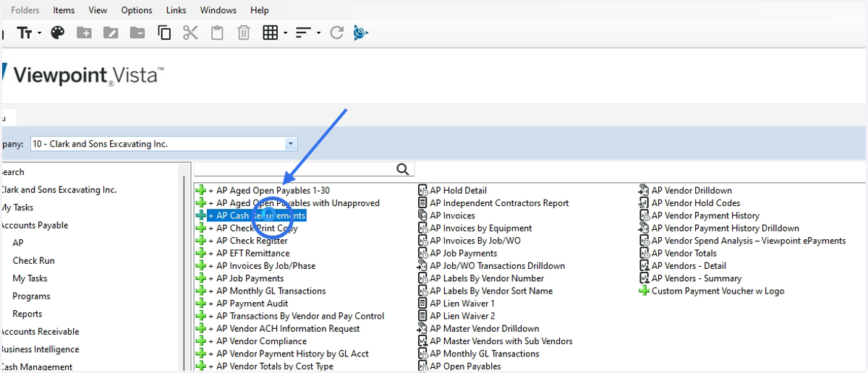
Task: Open the View menu
Action: point(98,10)
